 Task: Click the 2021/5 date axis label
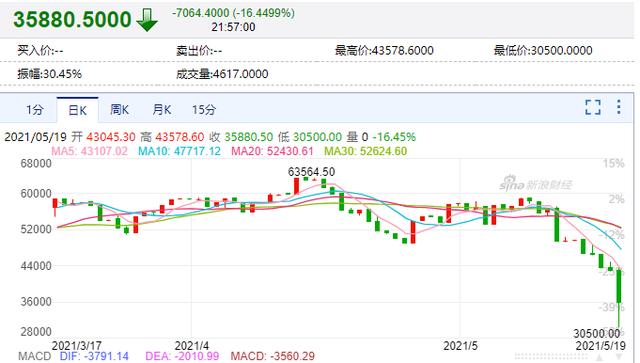coord(460,346)
